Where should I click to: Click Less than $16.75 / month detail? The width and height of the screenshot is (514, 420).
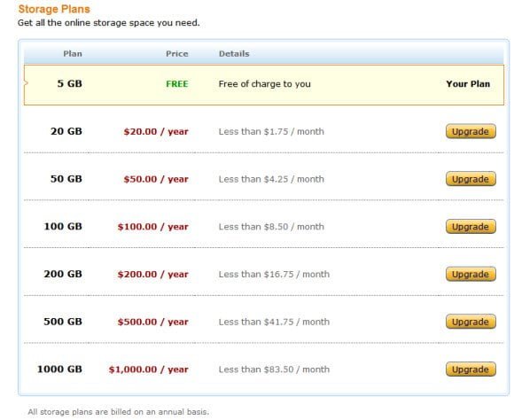pos(274,274)
